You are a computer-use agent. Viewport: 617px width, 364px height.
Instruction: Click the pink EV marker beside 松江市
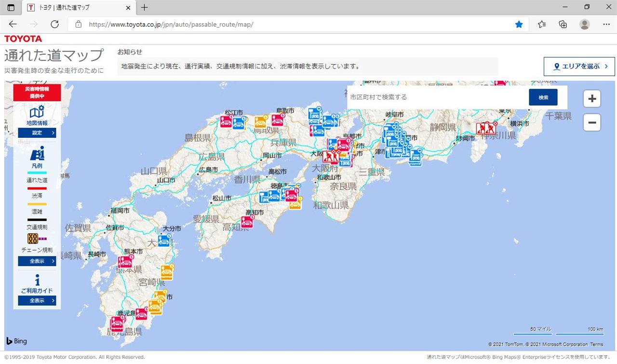226,121
